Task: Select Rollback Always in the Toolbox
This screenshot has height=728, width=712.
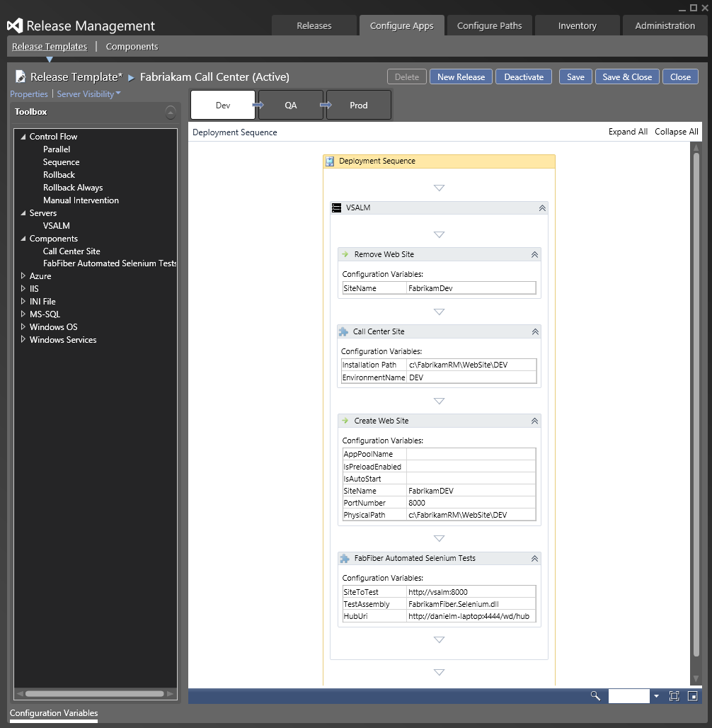Action: 73,188
